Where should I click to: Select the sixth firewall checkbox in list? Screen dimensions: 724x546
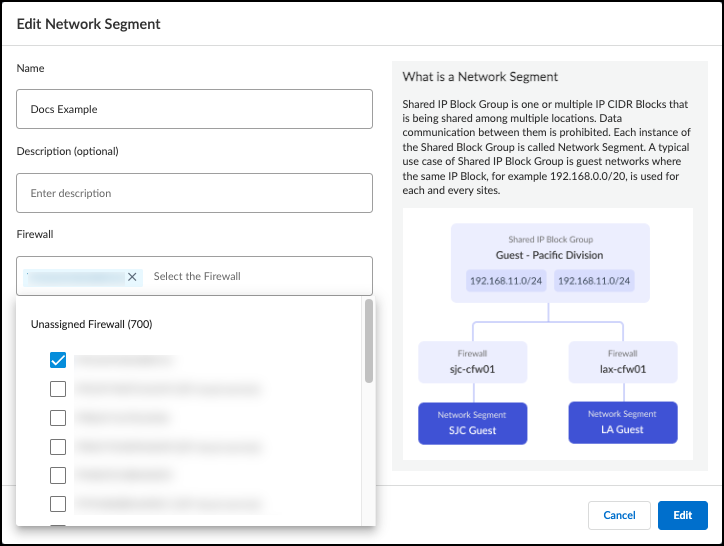pyautogui.click(x=58, y=504)
